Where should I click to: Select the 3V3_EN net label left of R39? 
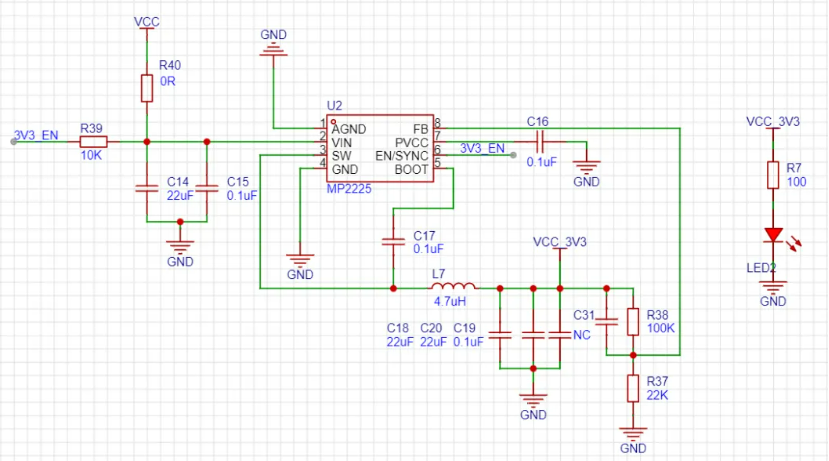pos(36,135)
